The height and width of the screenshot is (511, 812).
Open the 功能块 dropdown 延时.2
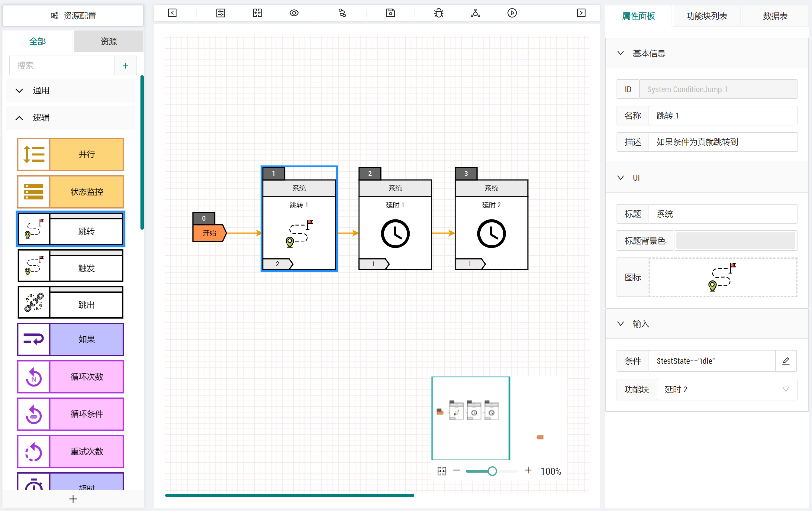pos(727,390)
